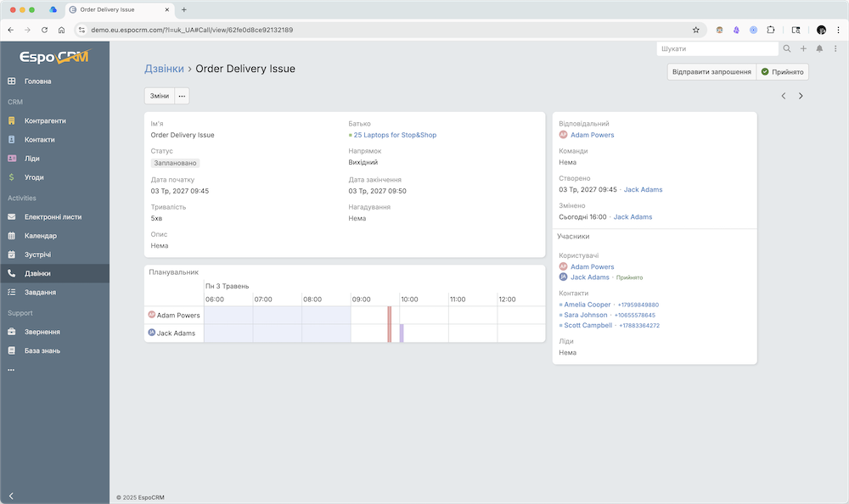Bookmark this page with the star

coord(696,30)
